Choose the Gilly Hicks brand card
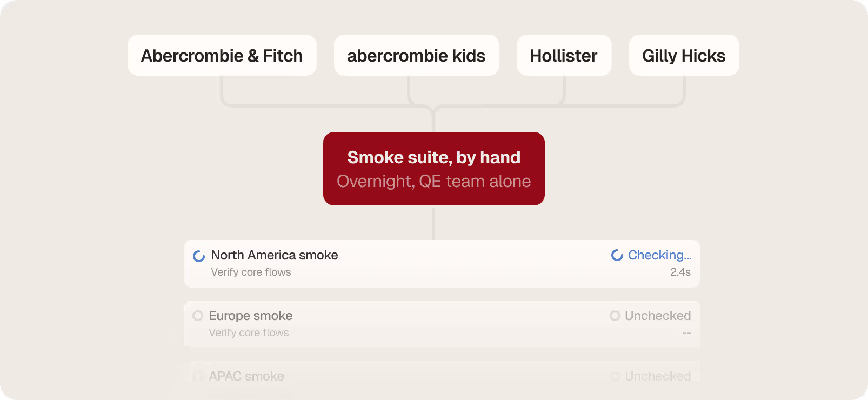The height and width of the screenshot is (400, 868). click(x=684, y=55)
